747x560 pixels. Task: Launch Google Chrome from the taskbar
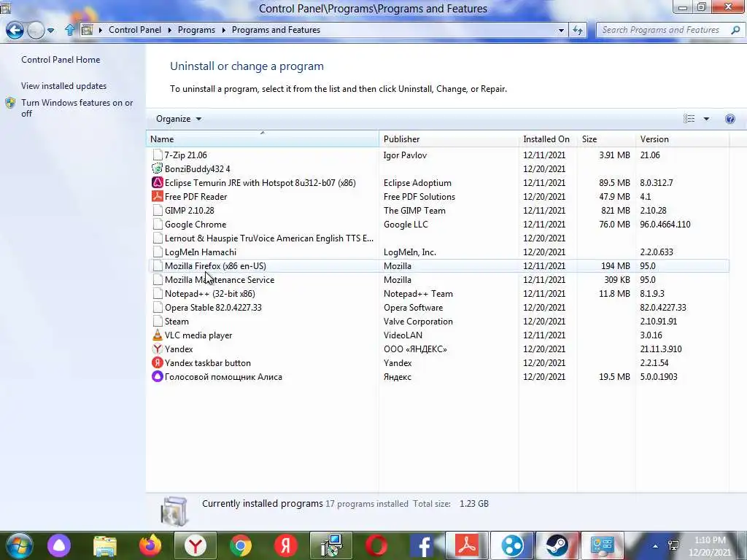(241, 545)
